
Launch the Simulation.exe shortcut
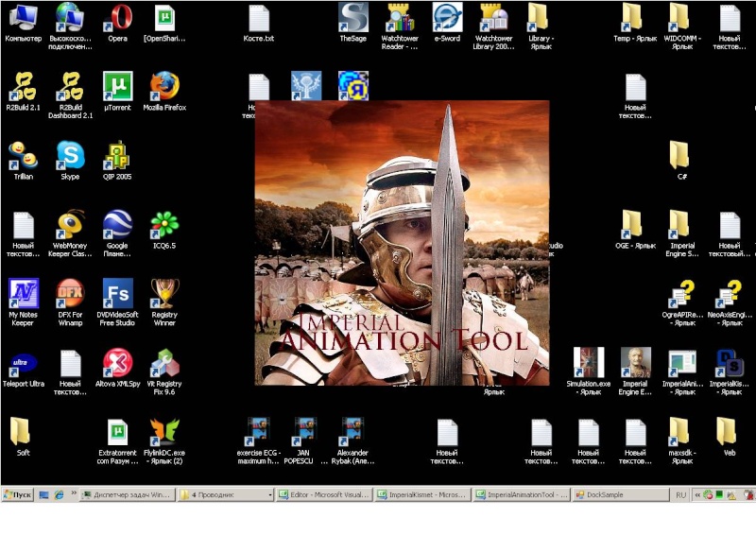588,371
